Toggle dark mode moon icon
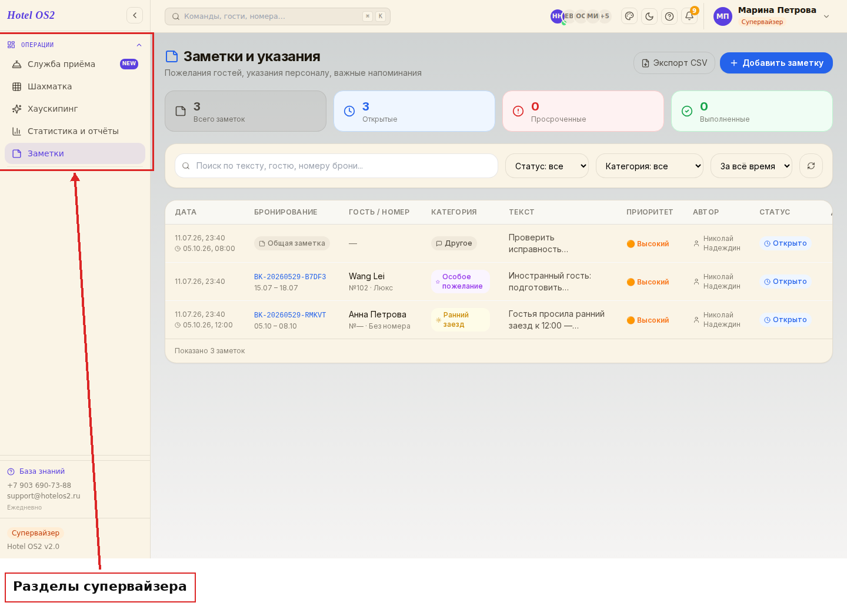 pos(649,16)
